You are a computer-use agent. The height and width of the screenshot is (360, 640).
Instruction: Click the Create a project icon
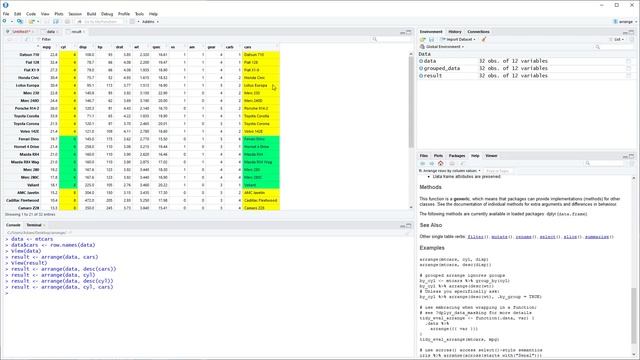(20, 21)
